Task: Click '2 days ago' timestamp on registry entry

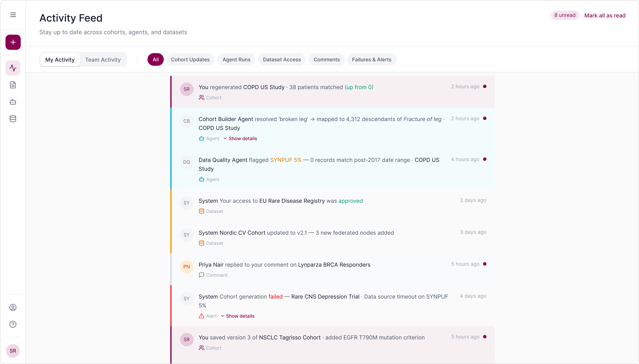Action: (473, 200)
